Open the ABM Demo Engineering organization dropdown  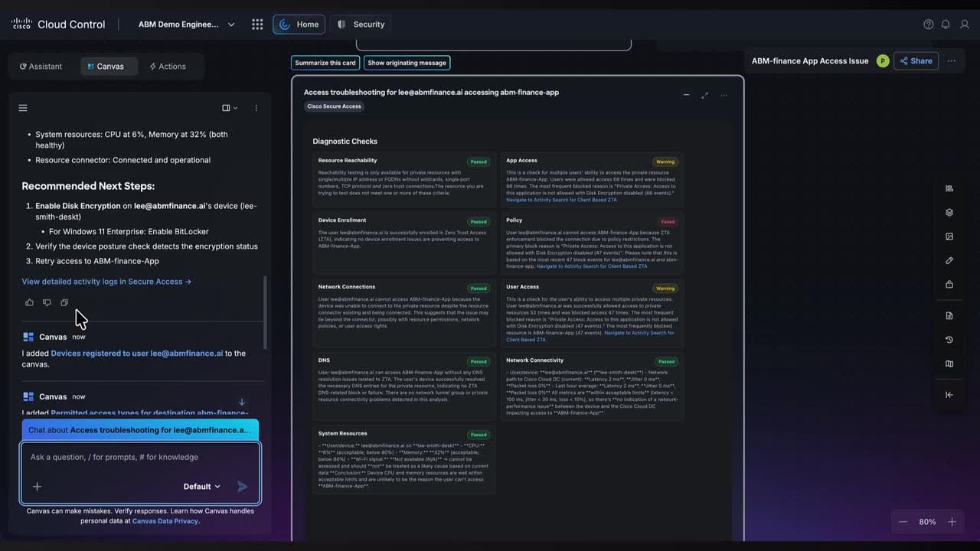click(186, 24)
